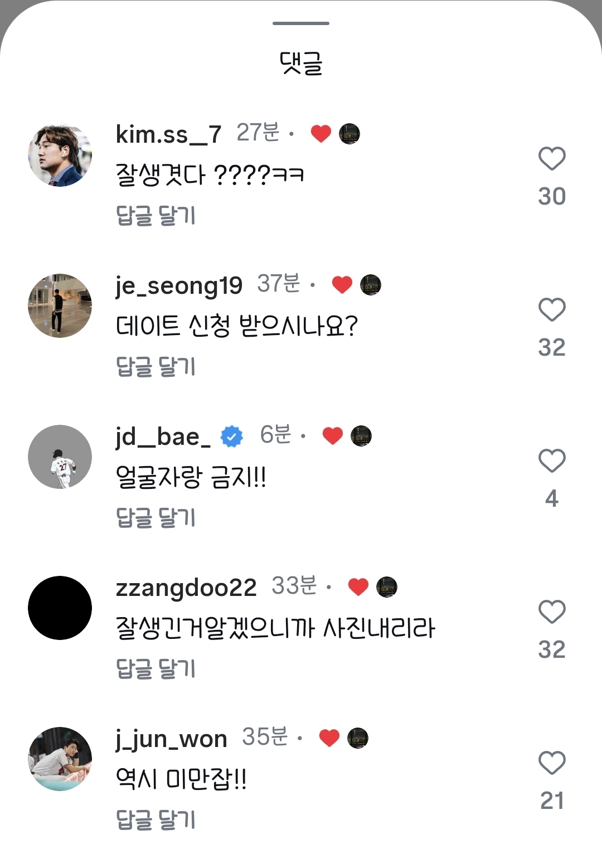Reply to kim.ss__7 via 답글 달기
602x868 pixels.
click(156, 215)
